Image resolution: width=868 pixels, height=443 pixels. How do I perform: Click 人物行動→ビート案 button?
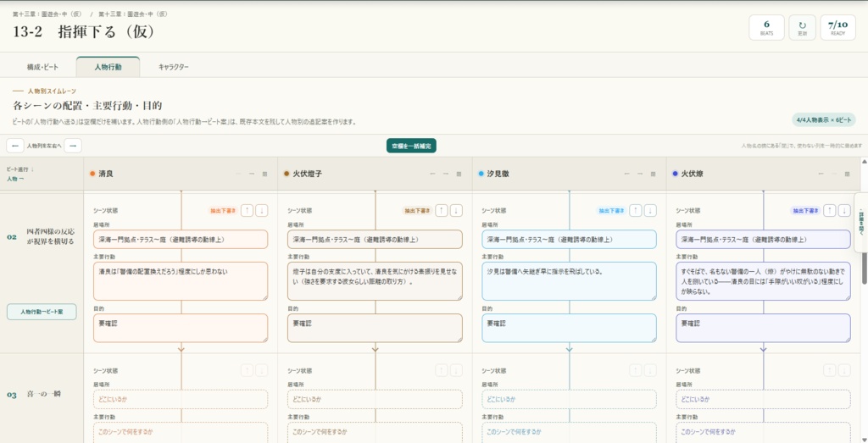pos(42,312)
